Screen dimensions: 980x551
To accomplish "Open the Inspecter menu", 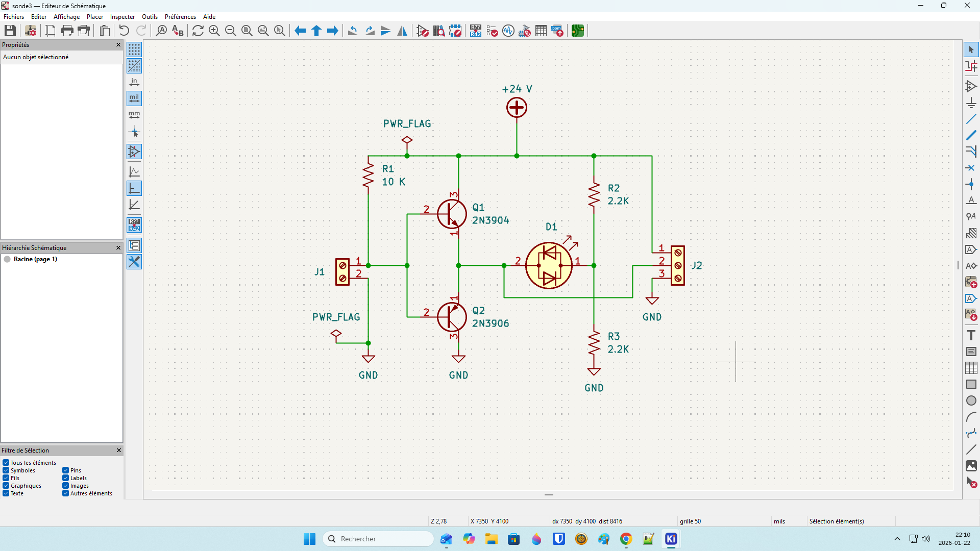I will coord(122,17).
